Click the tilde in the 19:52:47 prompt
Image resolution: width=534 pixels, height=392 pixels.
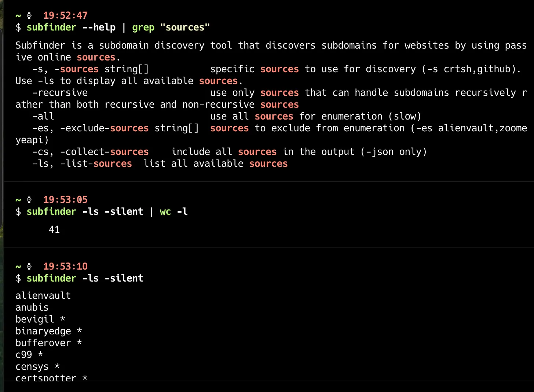pyautogui.click(x=18, y=16)
